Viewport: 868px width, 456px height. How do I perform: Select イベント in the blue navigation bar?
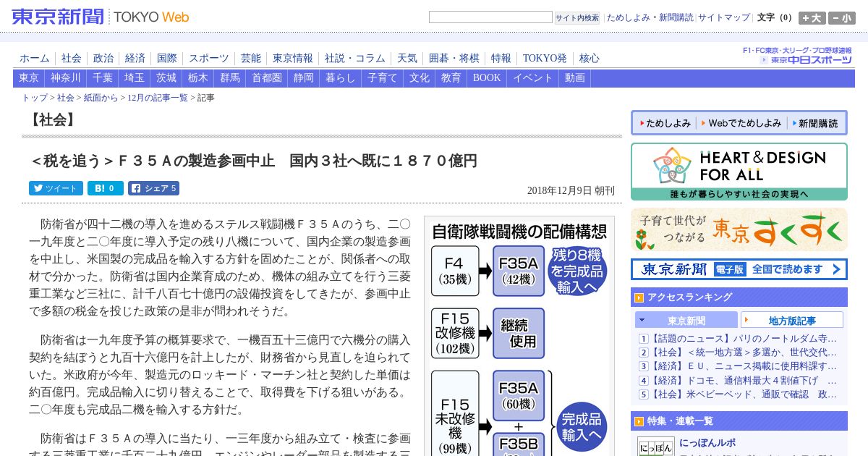[x=533, y=78]
